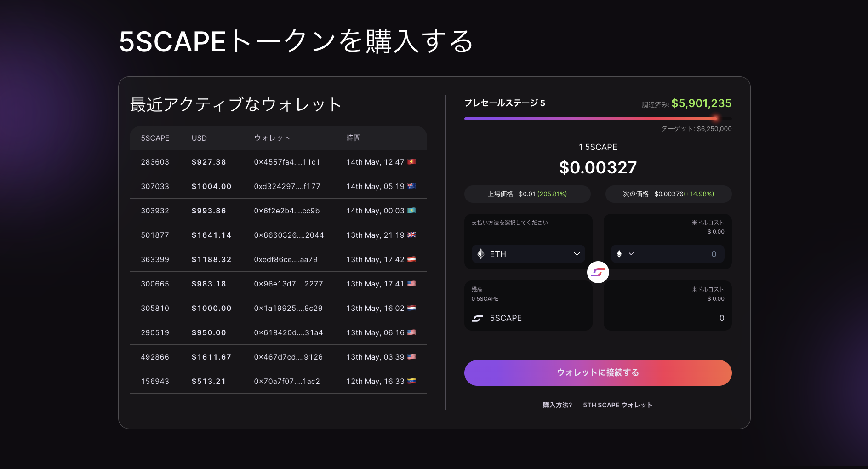868x469 pixels.
Task: Expand the currency chevron beside amount input
Action: pos(631,254)
